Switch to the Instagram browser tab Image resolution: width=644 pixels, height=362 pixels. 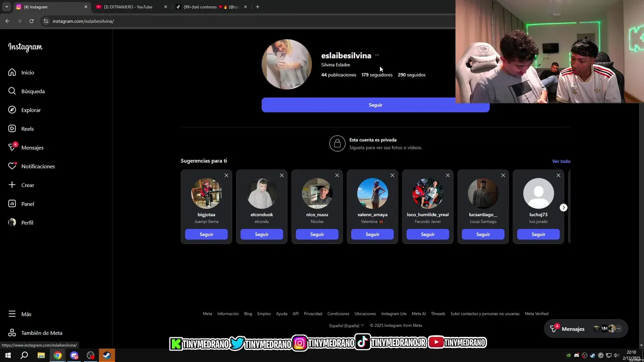tap(50, 7)
